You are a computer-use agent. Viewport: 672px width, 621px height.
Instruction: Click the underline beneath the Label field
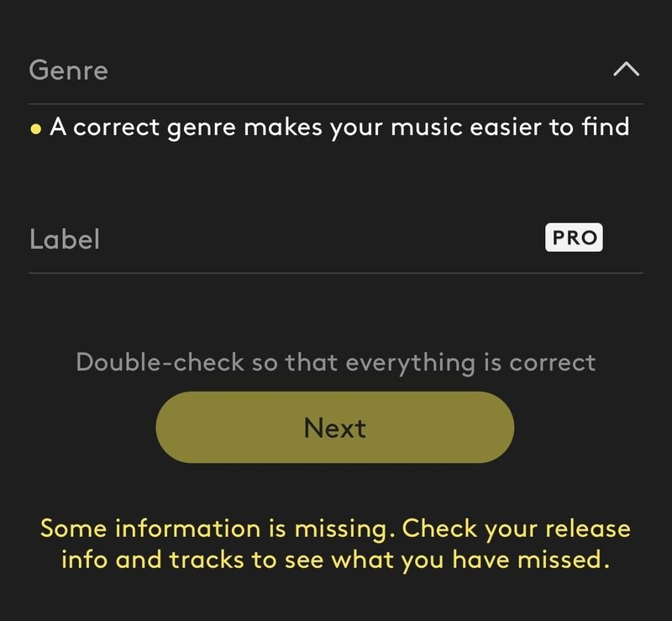pyautogui.click(x=335, y=272)
